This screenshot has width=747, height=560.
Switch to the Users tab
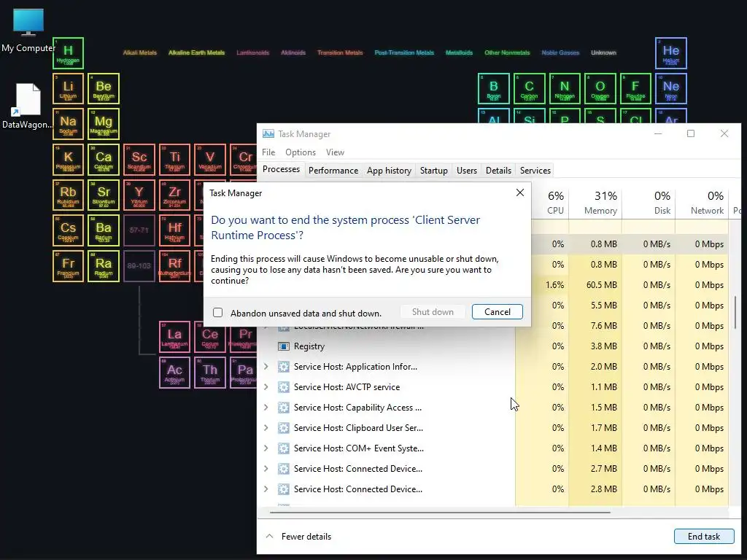tap(466, 171)
